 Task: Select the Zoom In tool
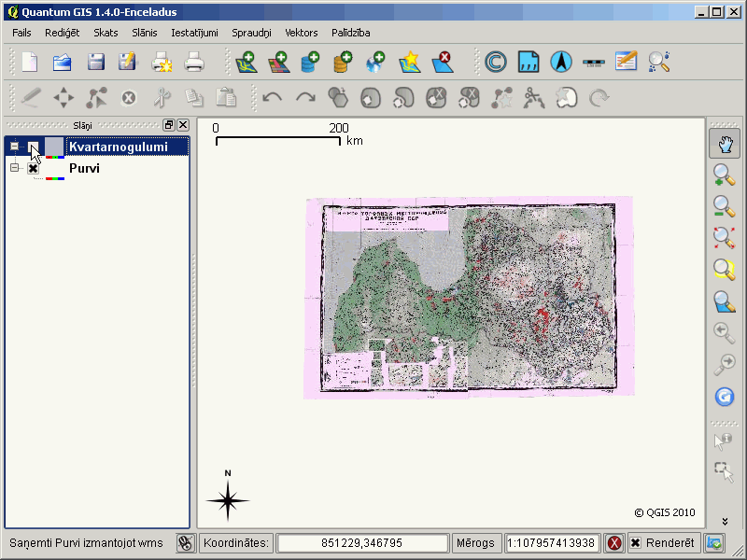click(x=725, y=175)
